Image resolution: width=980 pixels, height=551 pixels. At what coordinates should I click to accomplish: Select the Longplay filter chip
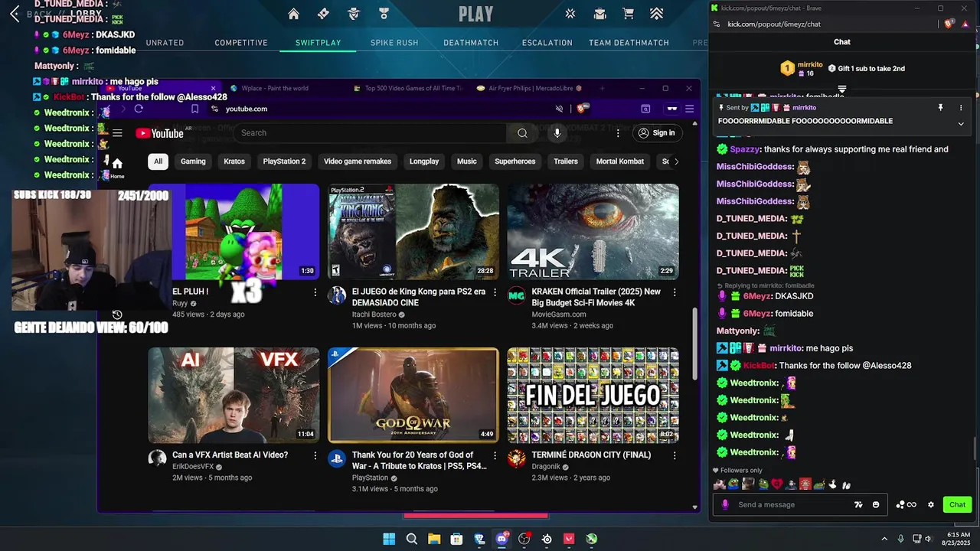coord(424,161)
